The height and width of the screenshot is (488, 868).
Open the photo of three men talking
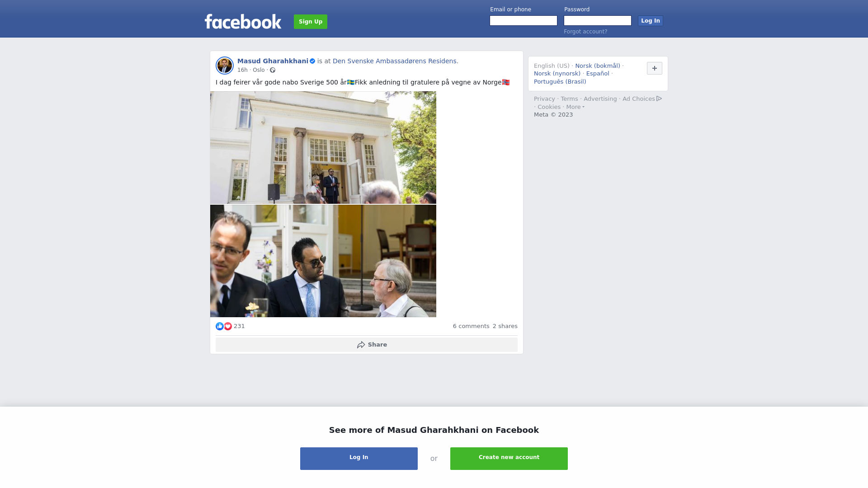tap(323, 261)
